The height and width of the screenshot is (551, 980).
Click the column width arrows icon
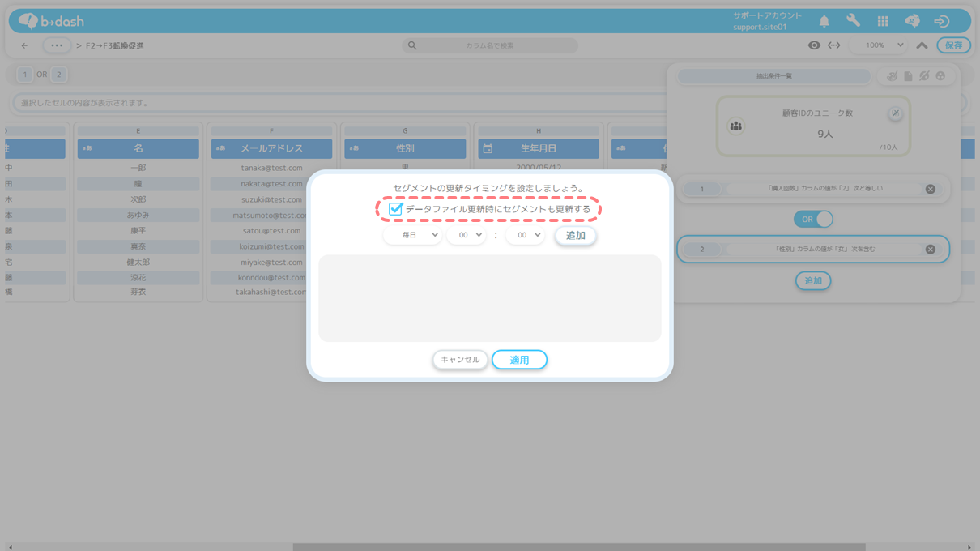[833, 45]
